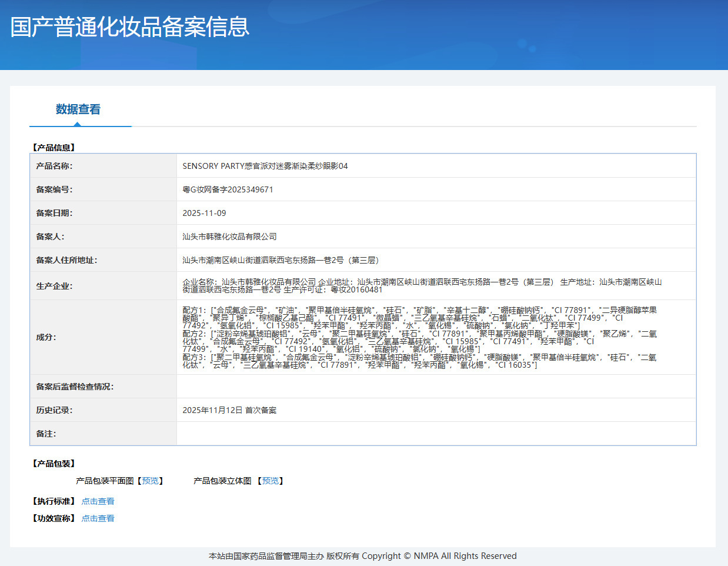Click the 历史记录 label cell
The height and width of the screenshot is (566, 728).
pos(103,410)
